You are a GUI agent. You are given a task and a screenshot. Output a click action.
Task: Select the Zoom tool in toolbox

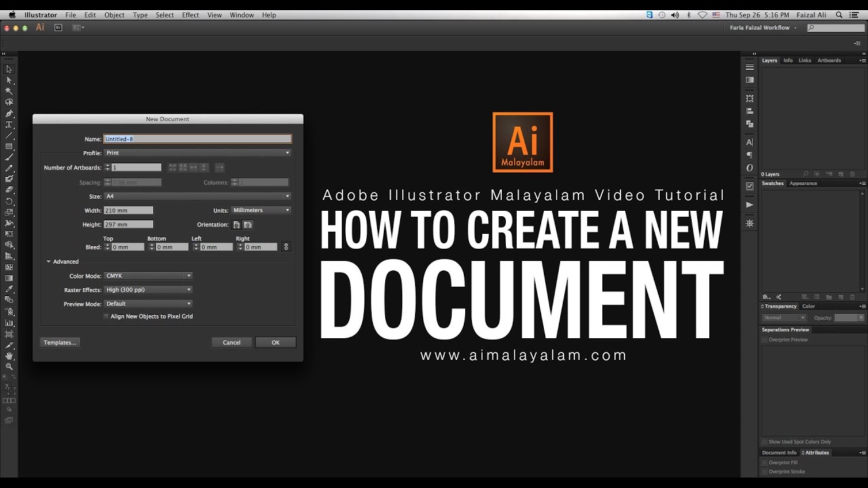(9, 367)
